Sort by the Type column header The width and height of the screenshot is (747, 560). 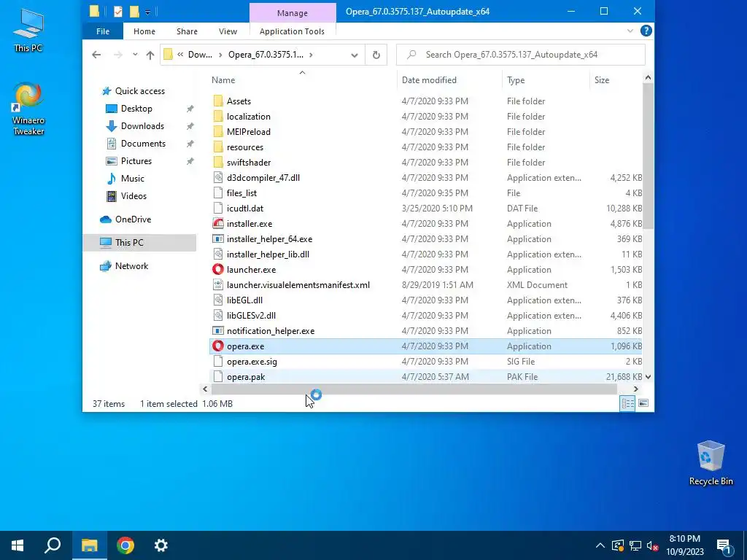point(546,80)
